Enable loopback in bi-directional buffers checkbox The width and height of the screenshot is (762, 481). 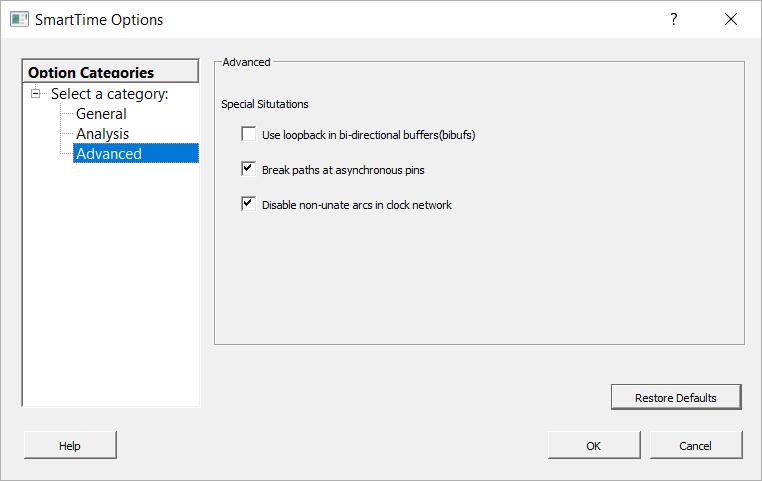(x=249, y=134)
